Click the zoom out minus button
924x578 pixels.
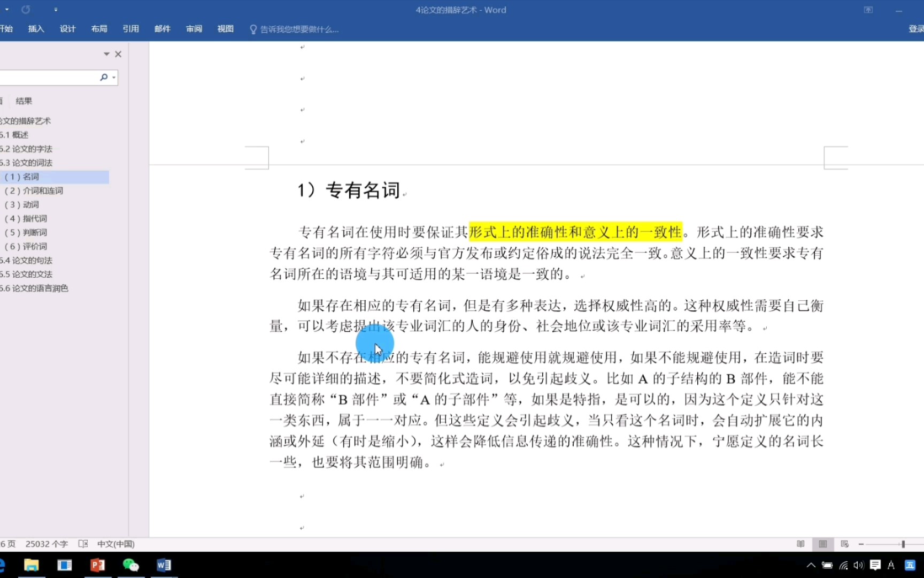click(861, 544)
